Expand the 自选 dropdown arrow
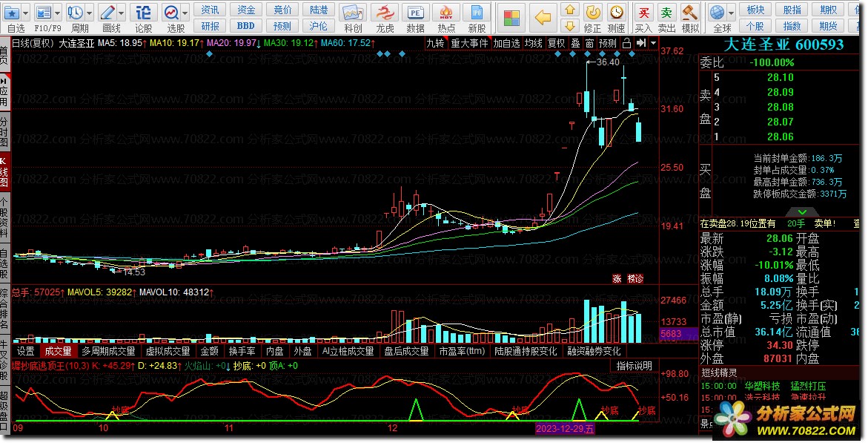Screen dimensions: 868x443 [25, 13]
